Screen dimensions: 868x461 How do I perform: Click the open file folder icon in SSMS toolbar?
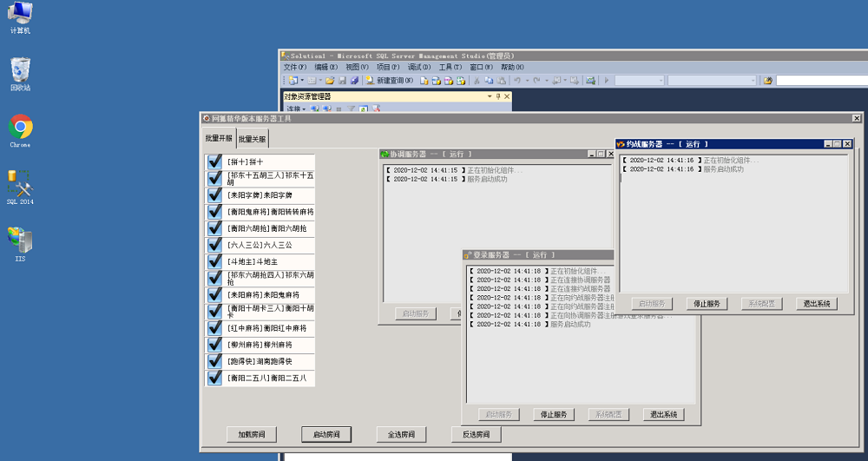[x=330, y=81]
